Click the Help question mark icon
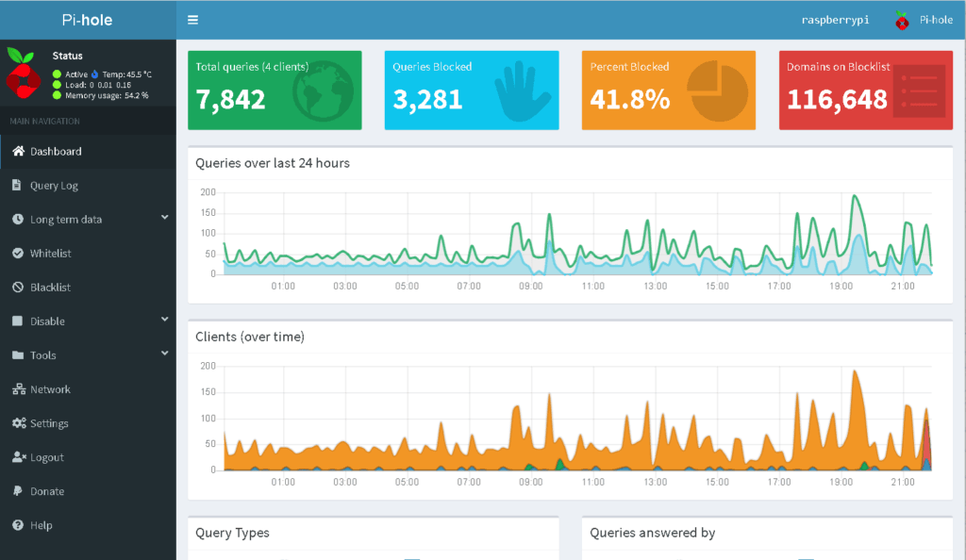This screenshot has height=560, width=966. [x=18, y=525]
